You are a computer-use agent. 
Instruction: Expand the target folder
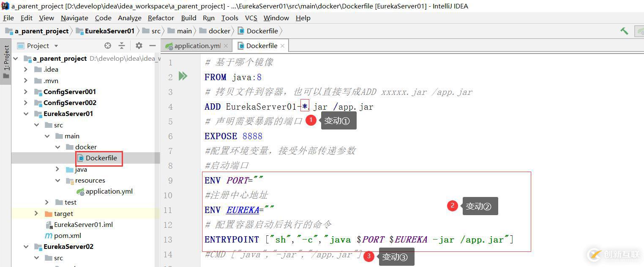[37, 213]
